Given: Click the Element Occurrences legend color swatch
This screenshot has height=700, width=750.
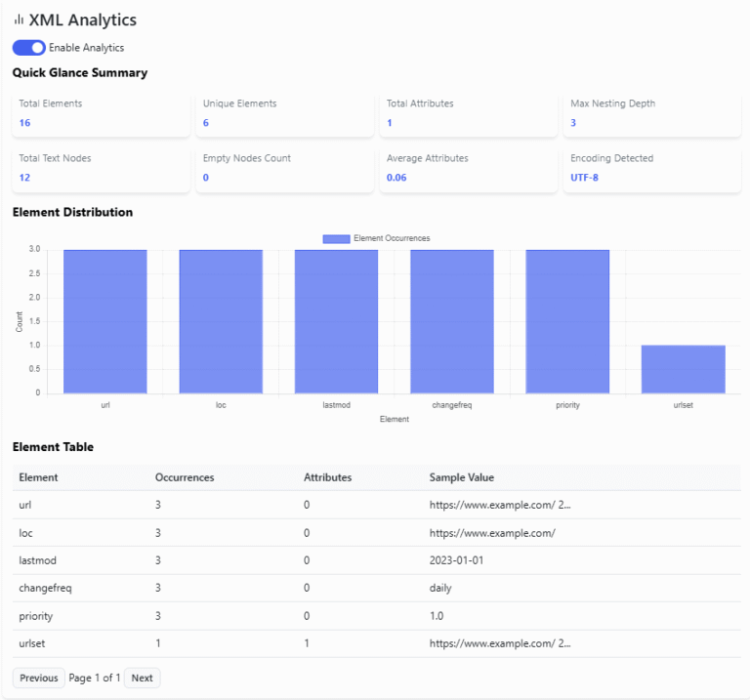Looking at the screenshot, I should 335,238.
